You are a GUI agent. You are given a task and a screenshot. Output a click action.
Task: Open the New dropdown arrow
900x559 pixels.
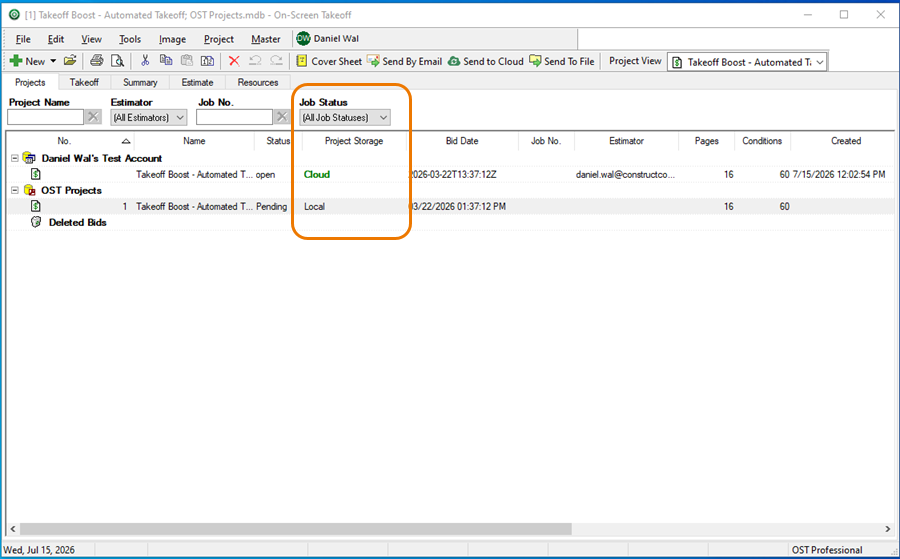[x=53, y=61]
